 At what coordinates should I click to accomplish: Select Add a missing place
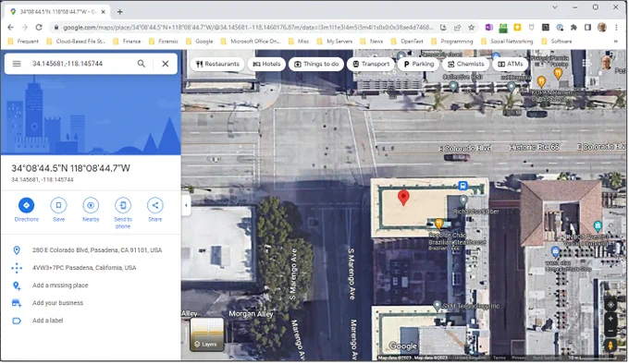[91, 285]
